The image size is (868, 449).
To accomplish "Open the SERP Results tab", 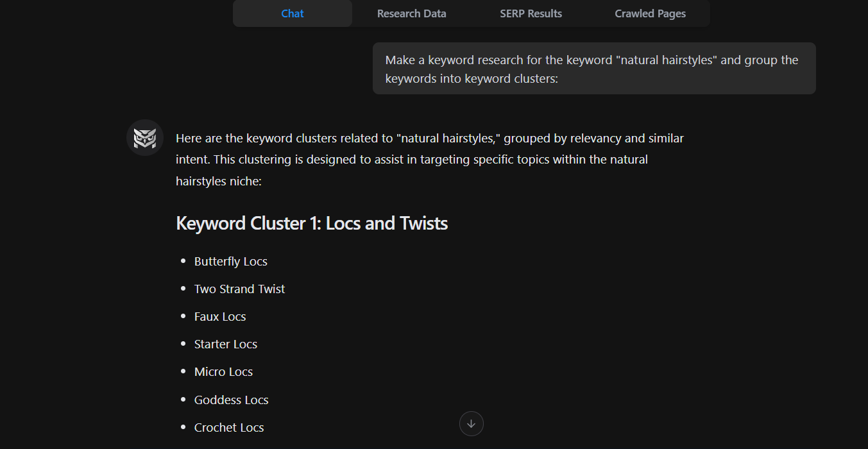I will pos(531,13).
